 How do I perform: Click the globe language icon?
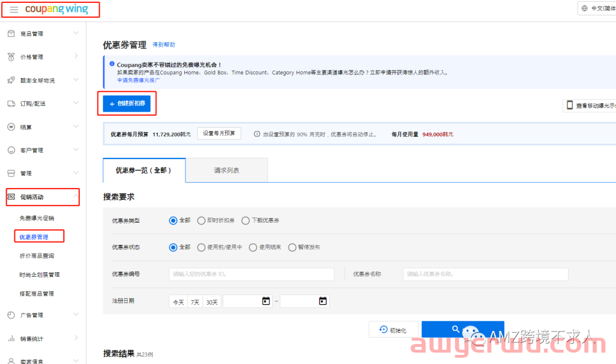tap(585, 8)
